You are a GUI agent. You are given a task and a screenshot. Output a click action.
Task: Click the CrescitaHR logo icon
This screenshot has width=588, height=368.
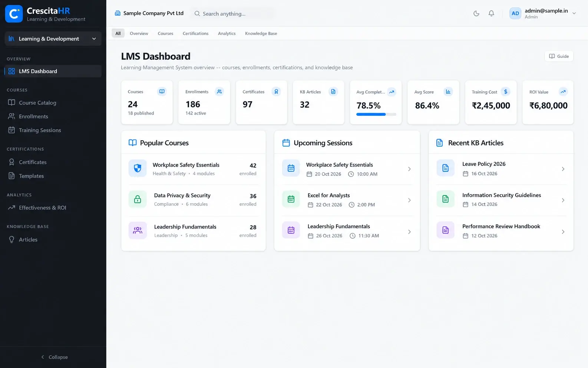pyautogui.click(x=14, y=14)
